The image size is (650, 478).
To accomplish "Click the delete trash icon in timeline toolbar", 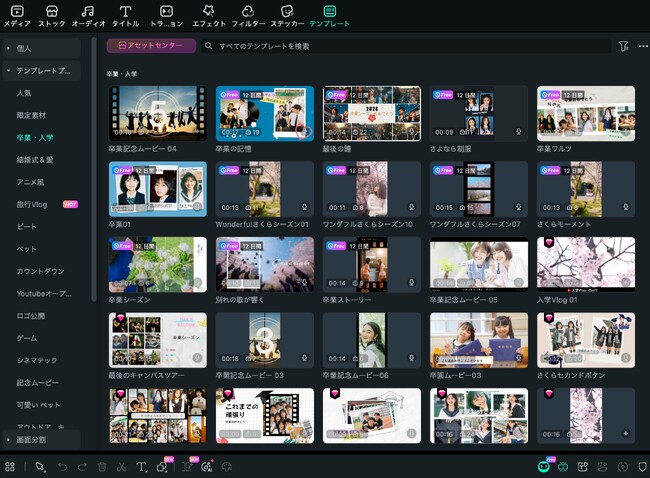I will [101, 466].
